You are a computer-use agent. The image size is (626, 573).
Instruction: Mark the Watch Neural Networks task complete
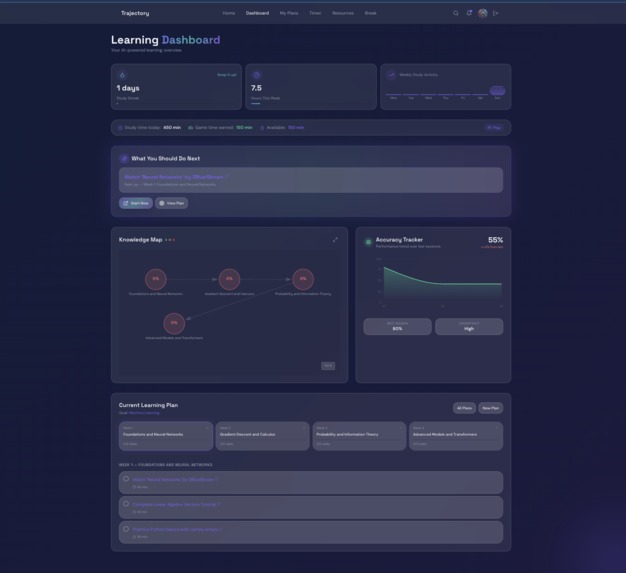click(x=126, y=479)
